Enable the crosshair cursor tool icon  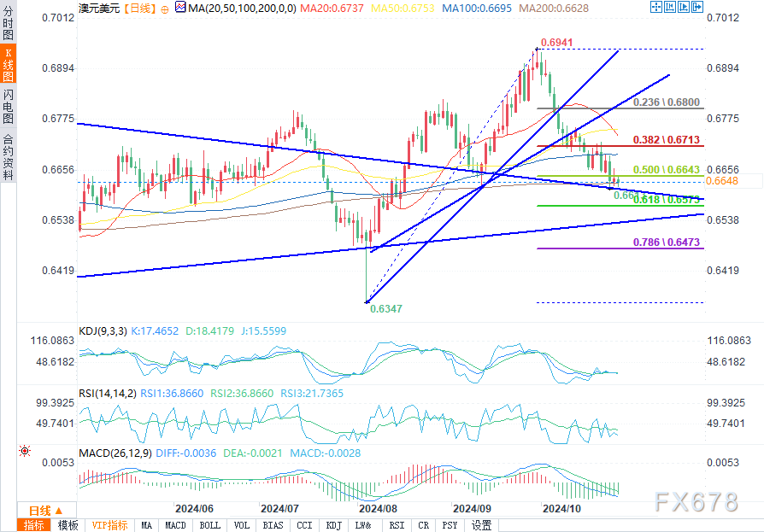point(655,7)
